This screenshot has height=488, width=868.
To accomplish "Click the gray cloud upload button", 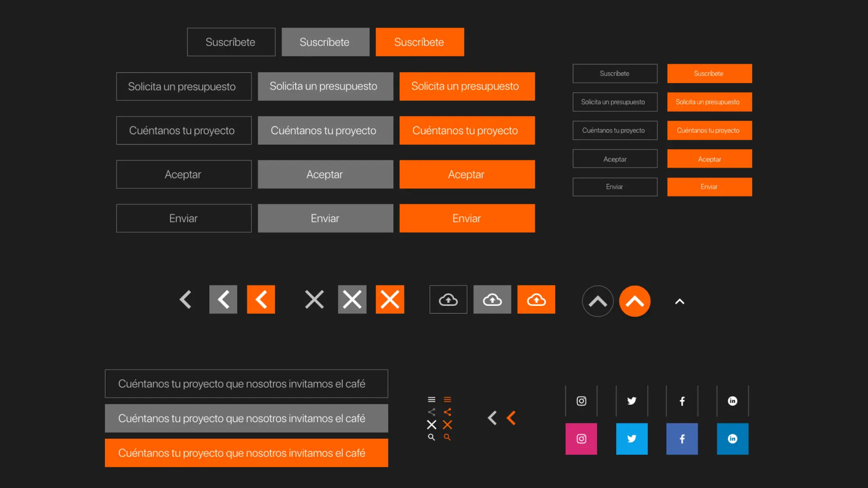I will coord(492,299).
